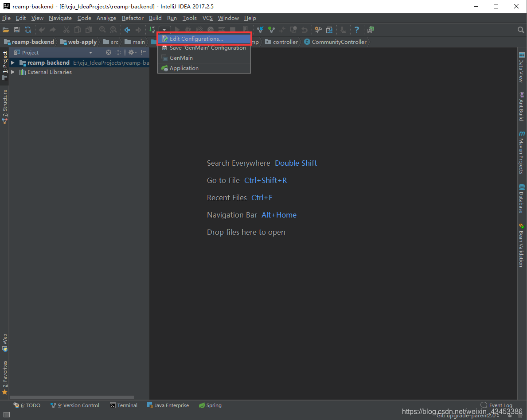Viewport: 527px width, 420px height.
Task: Open the Project panel gear settings menu
Action: click(x=133, y=52)
